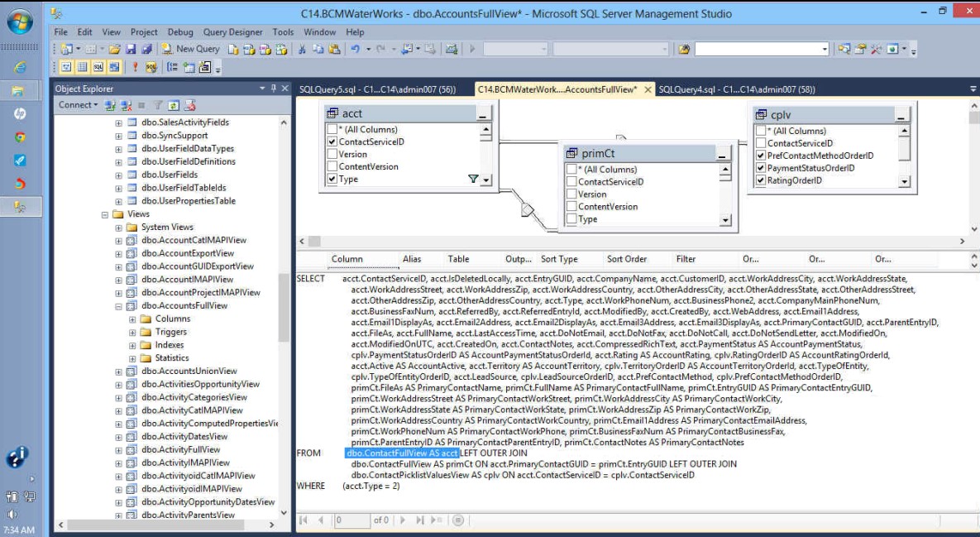Expand the Indexes folder
This screenshot has height=537, width=980.
click(x=132, y=346)
